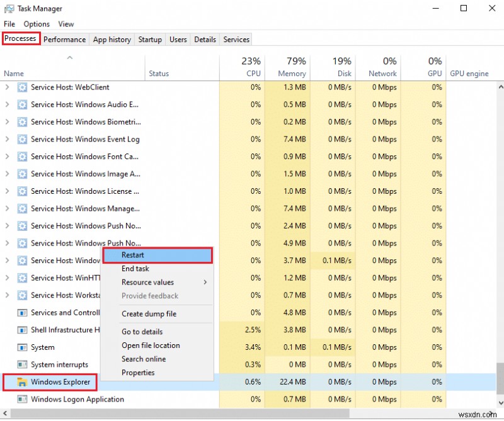Open the View menu

66,23
